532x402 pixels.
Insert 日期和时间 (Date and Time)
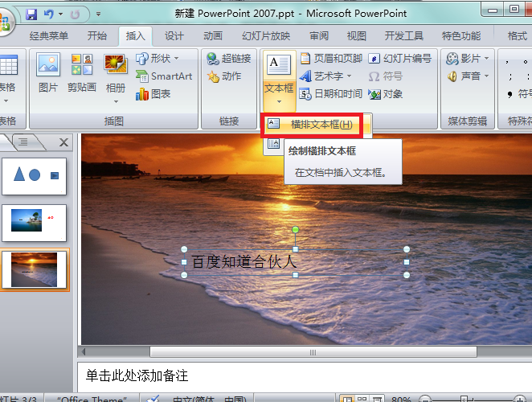tap(331, 94)
